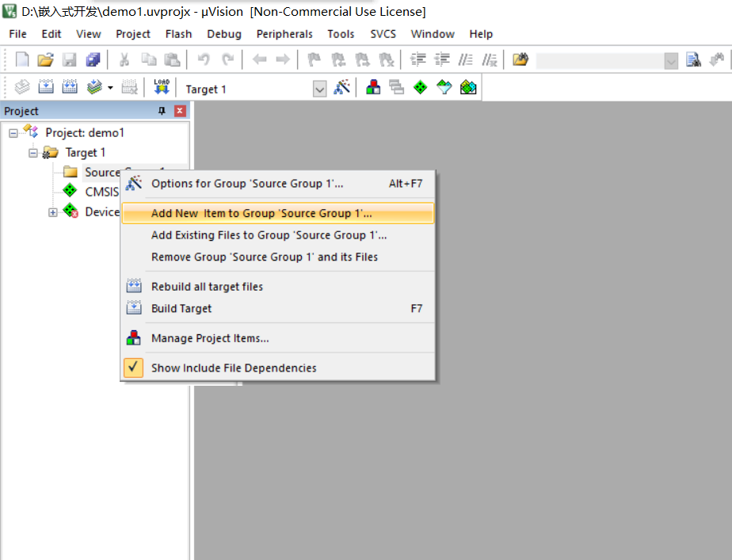The height and width of the screenshot is (560, 732).
Task: Expand the Device tree node
Action: tap(53, 212)
